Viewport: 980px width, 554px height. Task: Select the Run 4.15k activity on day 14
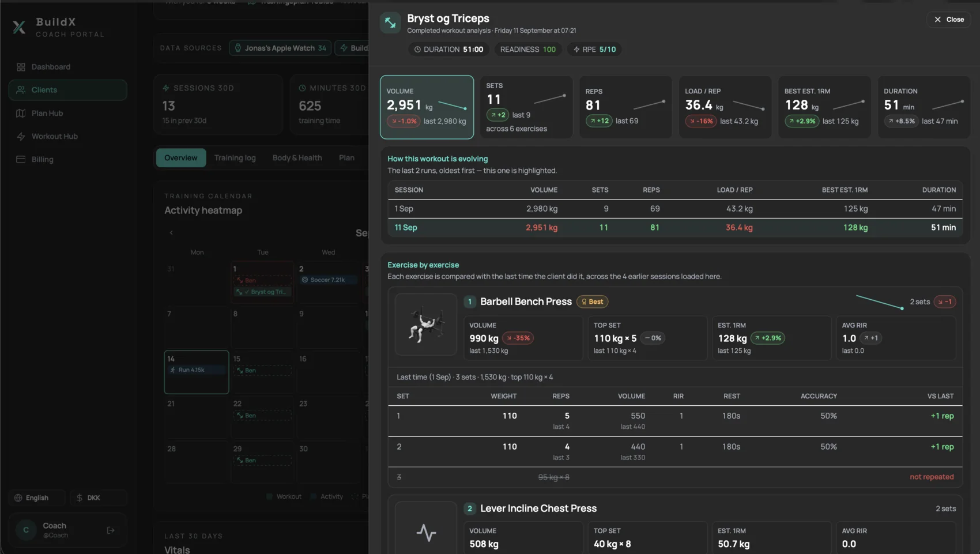(x=196, y=370)
